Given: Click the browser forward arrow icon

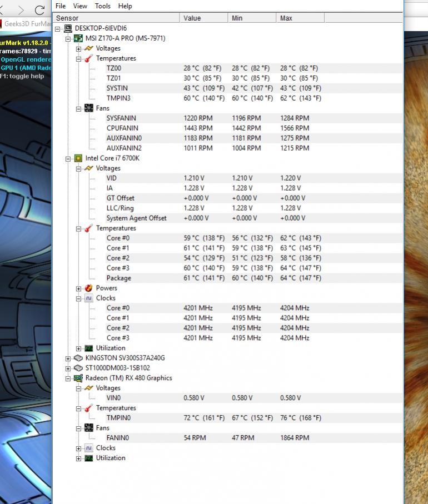Looking at the screenshot, I should [x=21, y=11].
